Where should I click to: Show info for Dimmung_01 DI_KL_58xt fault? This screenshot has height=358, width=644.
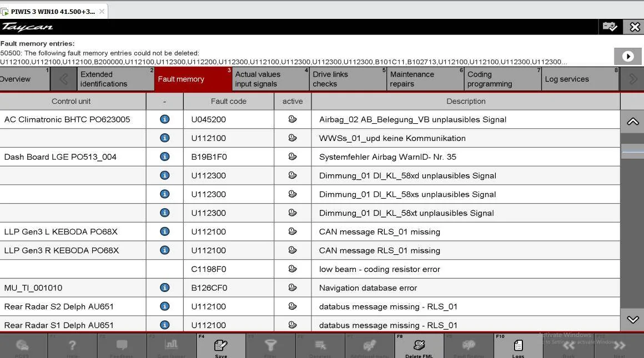tap(165, 213)
